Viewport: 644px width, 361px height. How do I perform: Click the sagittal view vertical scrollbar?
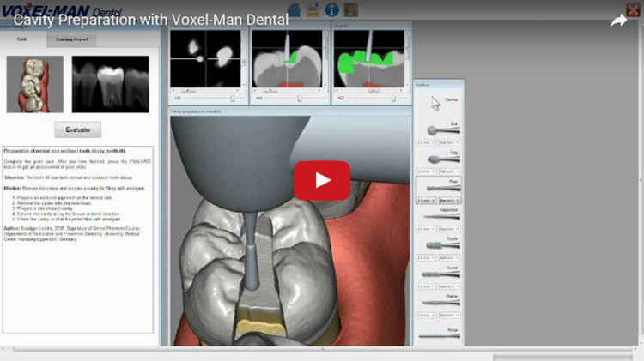[x=407, y=58]
